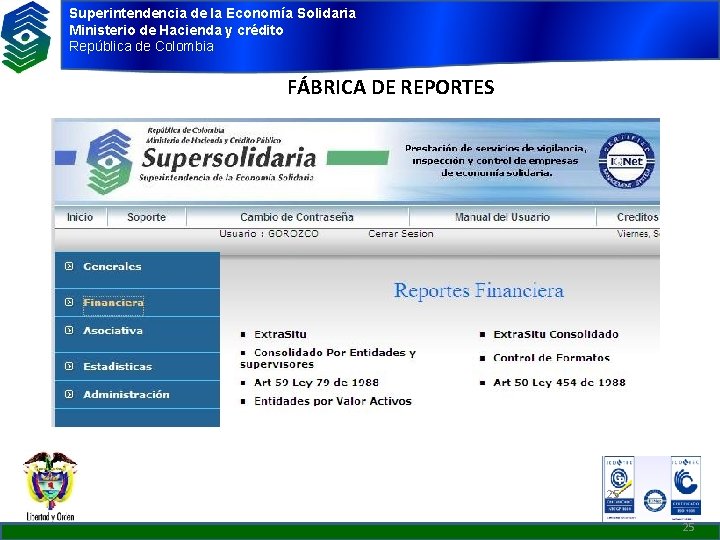Open the Inicio menu item
The width and height of the screenshot is (720, 540).
click(80, 217)
